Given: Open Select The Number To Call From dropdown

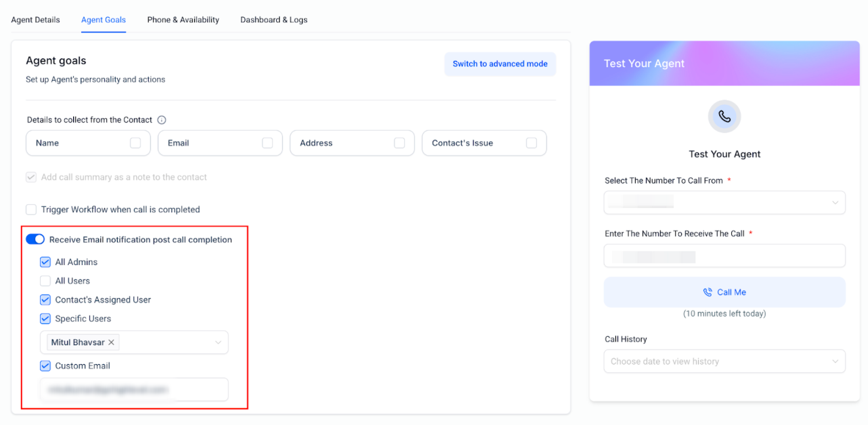Looking at the screenshot, I should pos(724,202).
